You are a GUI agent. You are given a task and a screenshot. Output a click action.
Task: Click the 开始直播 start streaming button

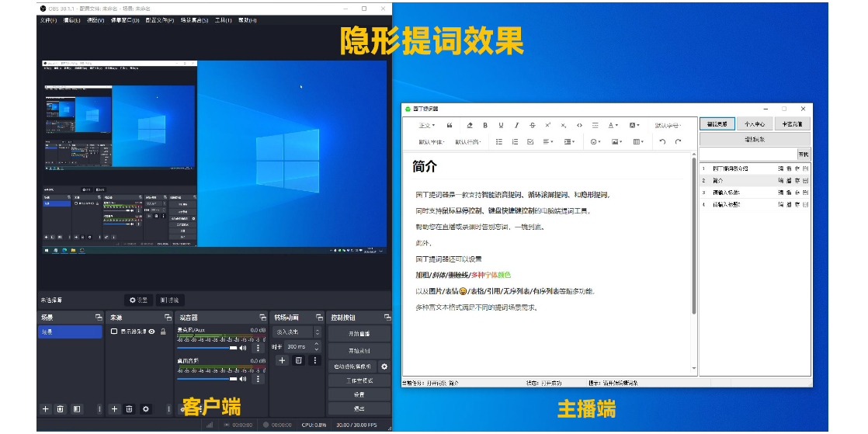pyautogui.click(x=359, y=333)
